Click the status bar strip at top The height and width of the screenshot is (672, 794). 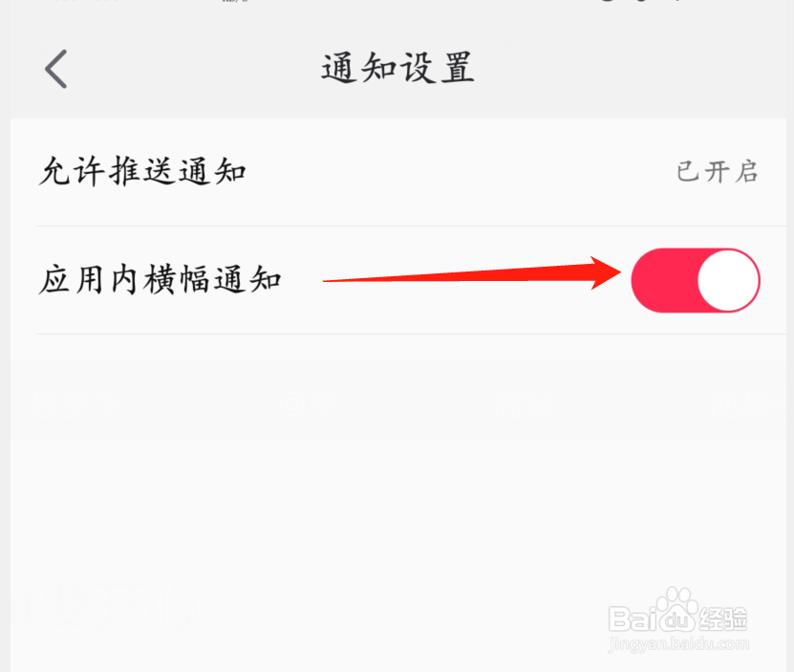(397, 4)
